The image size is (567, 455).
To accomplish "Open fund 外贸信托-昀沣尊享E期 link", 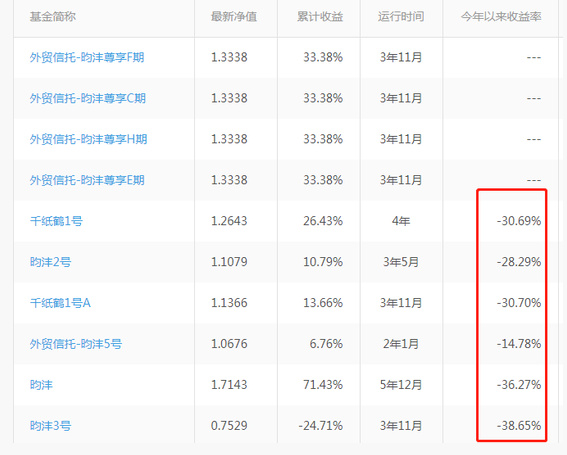I will click(87, 180).
